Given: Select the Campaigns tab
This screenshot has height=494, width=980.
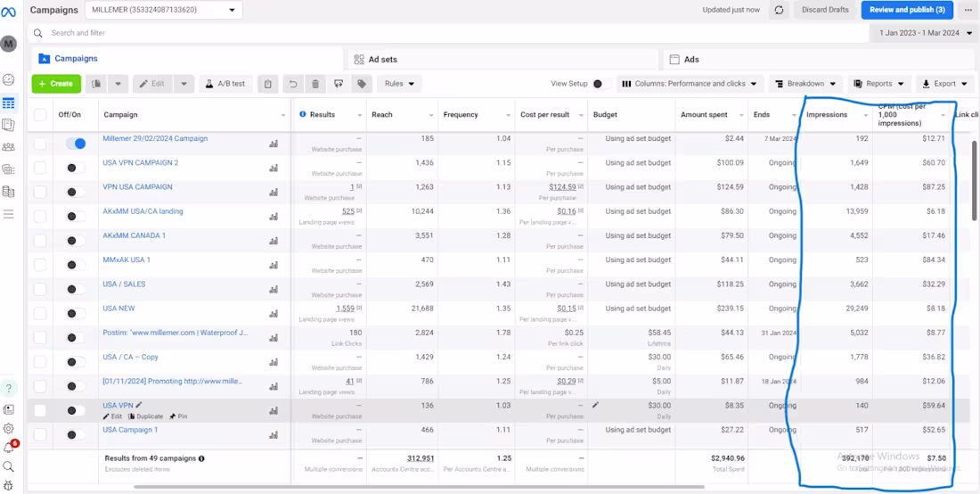Looking at the screenshot, I should click(x=187, y=59).
